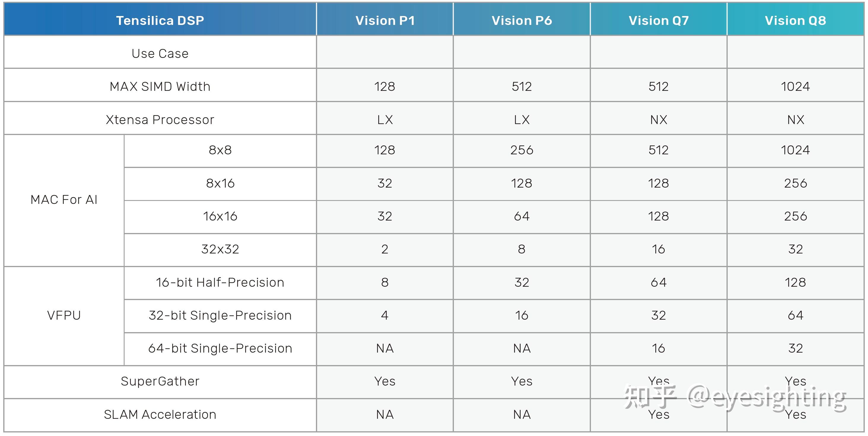The height and width of the screenshot is (436, 868).
Task: Click the Tensilica DSP header cell
Action: pos(160,20)
